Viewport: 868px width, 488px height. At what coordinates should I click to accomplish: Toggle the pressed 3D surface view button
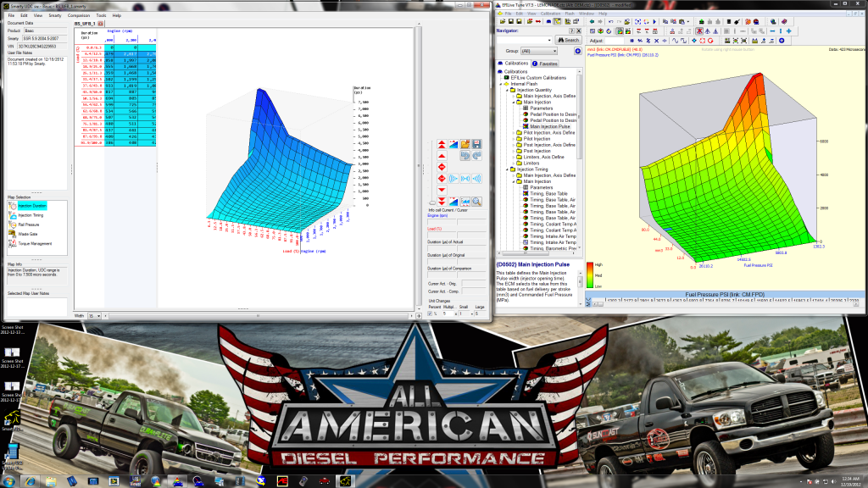[x=620, y=31]
